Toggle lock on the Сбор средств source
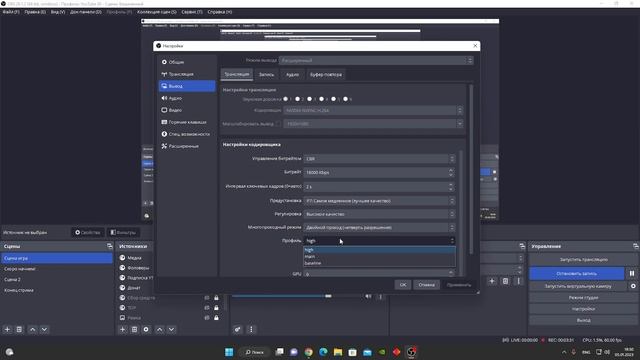The image size is (640, 360). pyautogui.click(x=216, y=298)
